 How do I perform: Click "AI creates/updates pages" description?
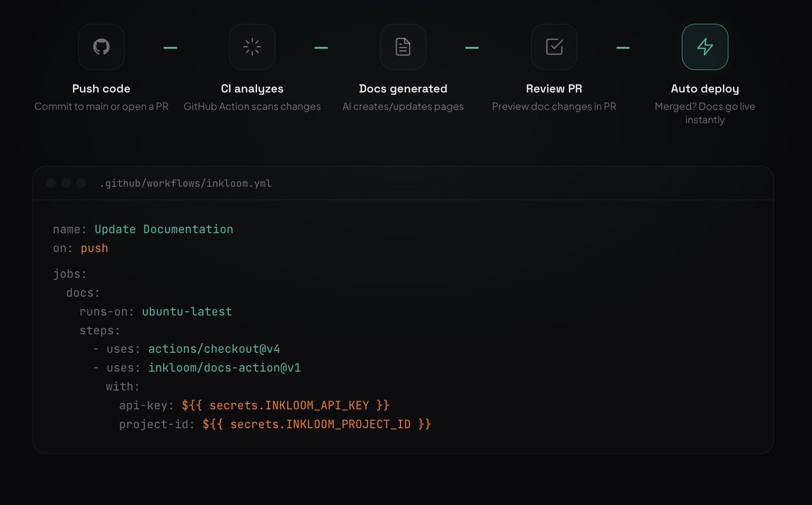403,106
